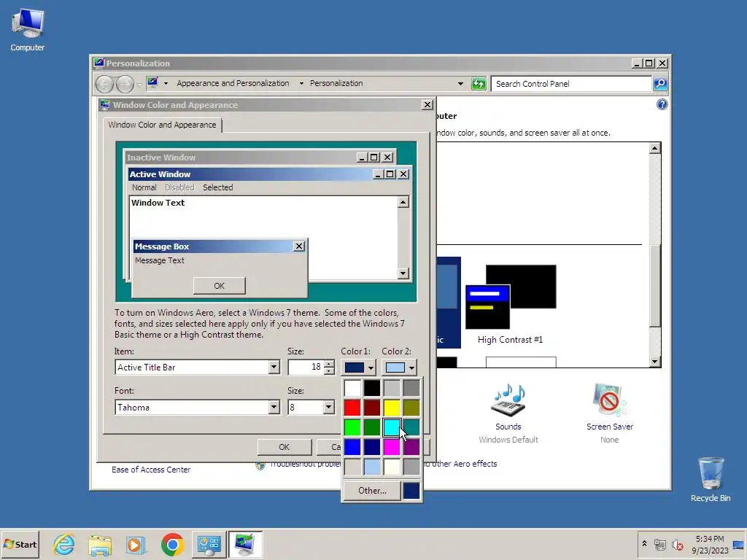Click the item Size field showing 18
Image resolution: width=747 pixels, height=560 pixels.
(x=306, y=367)
